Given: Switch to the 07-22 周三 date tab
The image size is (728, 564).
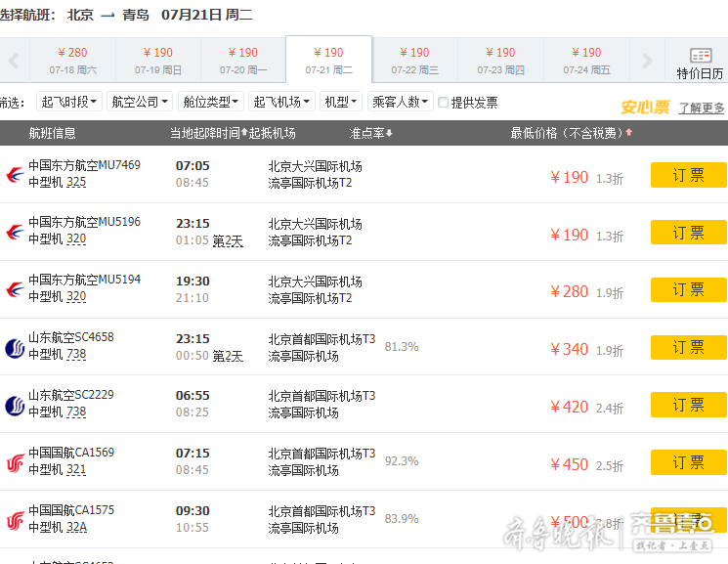Looking at the screenshot, I should [414, 61].
